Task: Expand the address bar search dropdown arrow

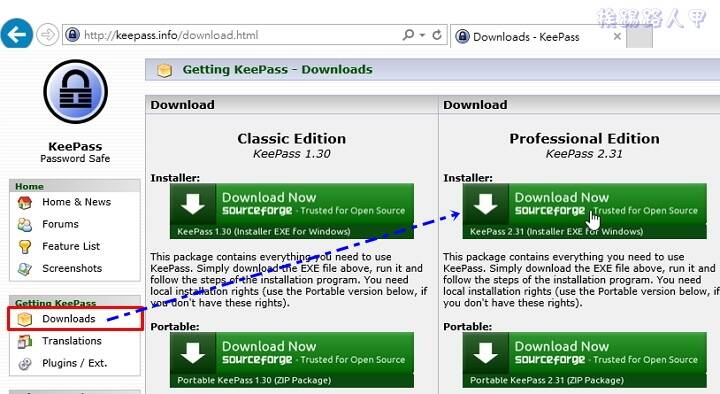Action: pyautogui.click(x=422, y=35)
